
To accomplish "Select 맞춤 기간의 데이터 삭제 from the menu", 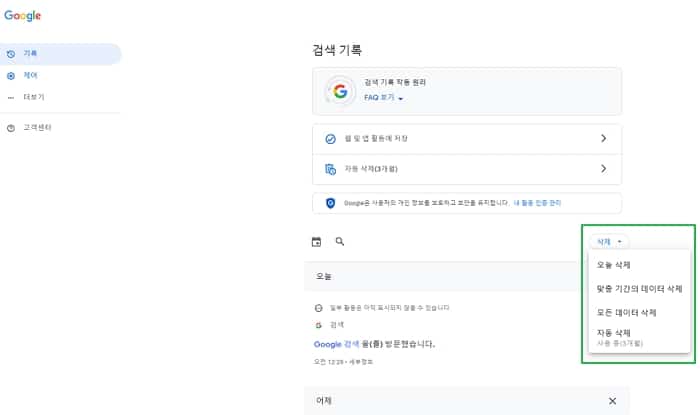I will 639,289.
